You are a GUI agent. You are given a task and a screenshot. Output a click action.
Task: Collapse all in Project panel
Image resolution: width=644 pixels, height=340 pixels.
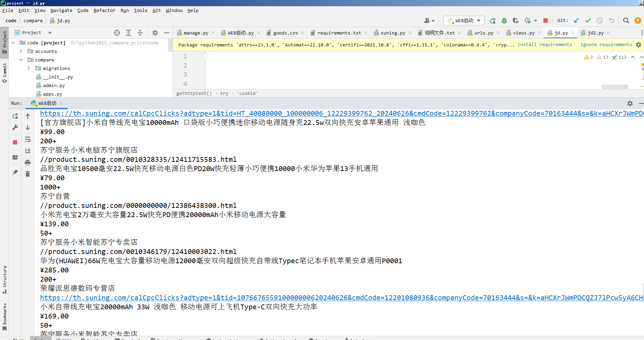pyautogui.click(x=140, y=33)
